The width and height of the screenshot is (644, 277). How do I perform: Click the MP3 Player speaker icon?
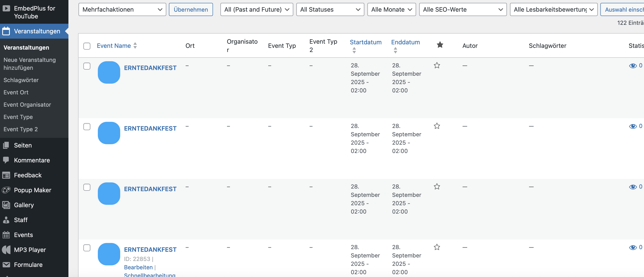click(x=6, y=250)
